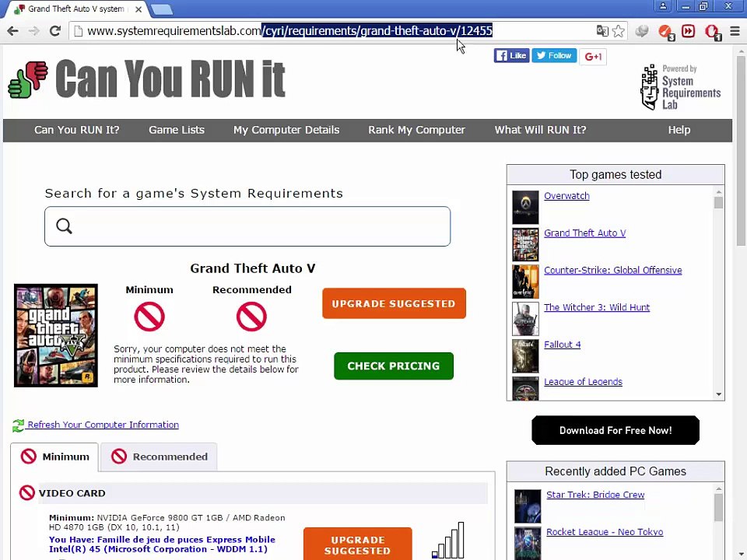Open the Help menu item
This screenshot has width=747, height=560.
pyautogui.click(x=679, y=130)
